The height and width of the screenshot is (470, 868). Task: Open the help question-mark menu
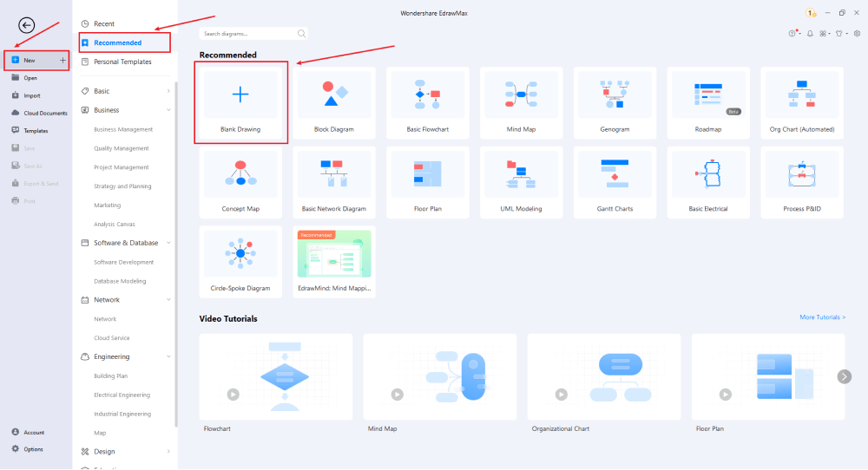(x=794, y=34)
